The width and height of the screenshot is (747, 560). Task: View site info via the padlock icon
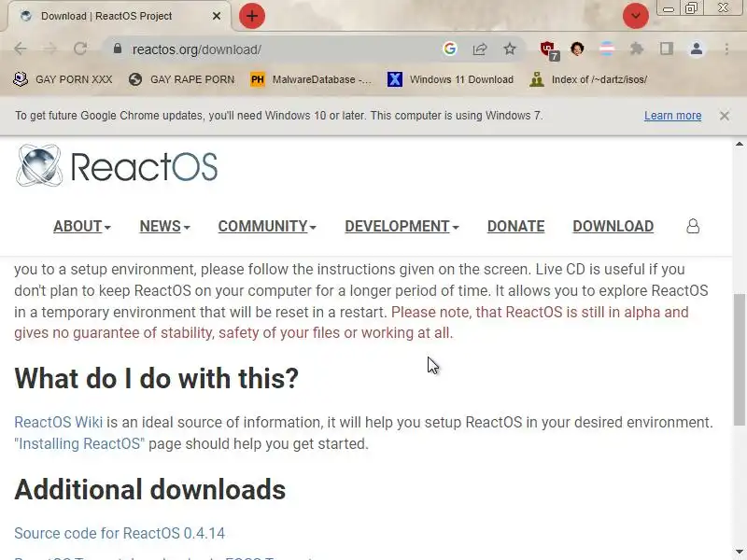118,49
